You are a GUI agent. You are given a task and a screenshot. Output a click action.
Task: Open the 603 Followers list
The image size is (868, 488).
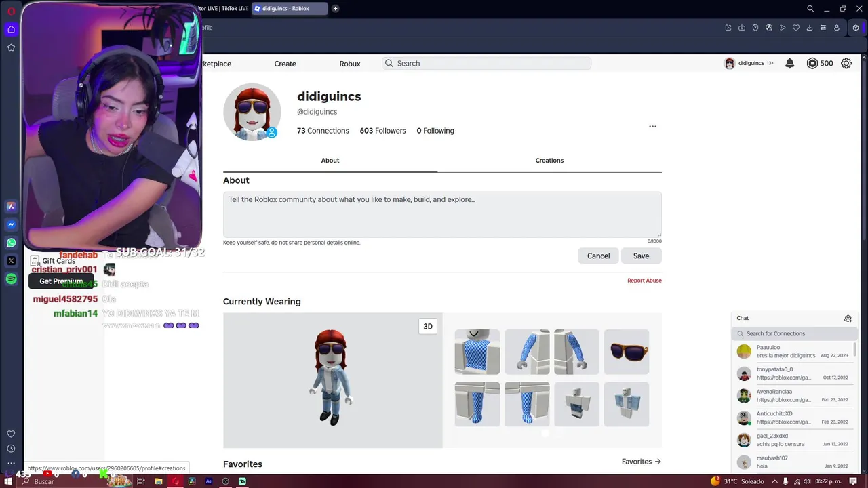tap(382, 131)
